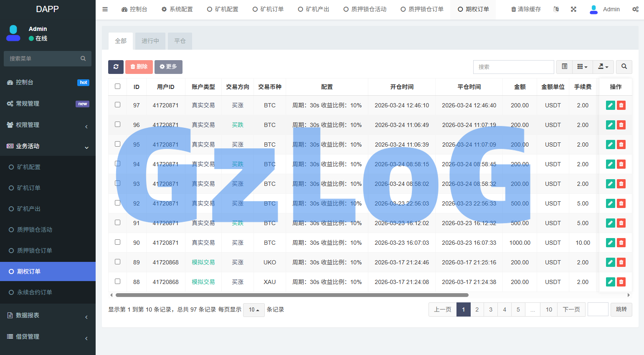Expand the 权限管理 sidebar section
Image resolution: width=644 pixels, height=355 pixels.
47,124
